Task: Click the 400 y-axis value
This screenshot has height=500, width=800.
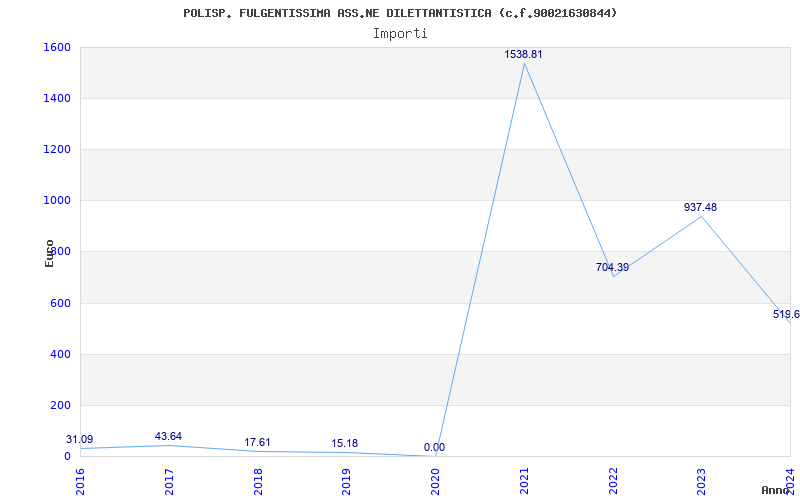Action: (60, 354)
